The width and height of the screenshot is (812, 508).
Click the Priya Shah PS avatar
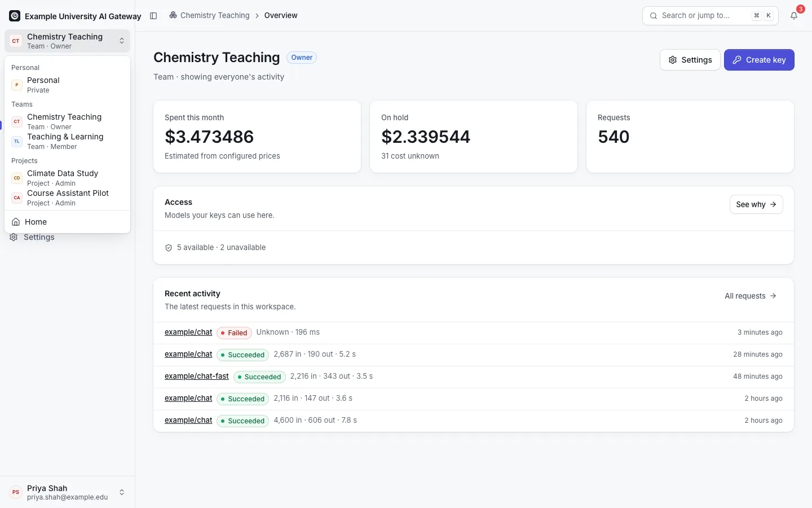pos(16,492)
